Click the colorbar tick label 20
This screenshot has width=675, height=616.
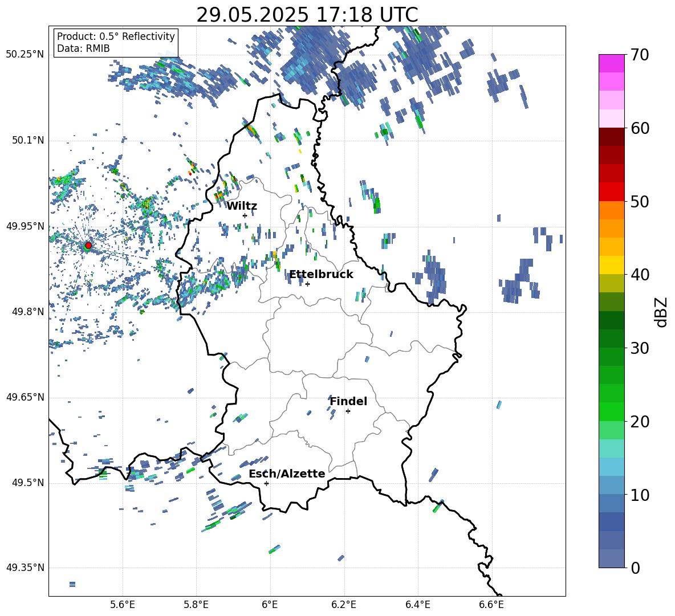(x=640, y=421)
